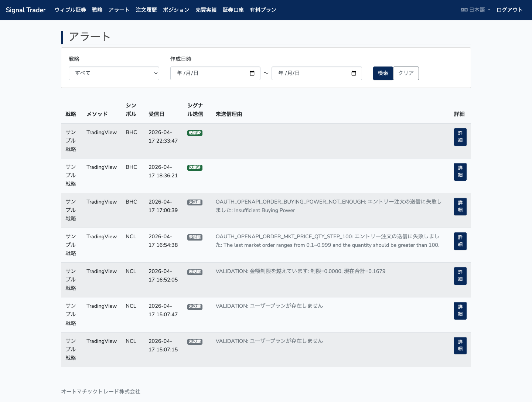The image size is (532, 402).
Task: Click TradingView in the 17:00:39 row
Action: [x=102, y=202]
